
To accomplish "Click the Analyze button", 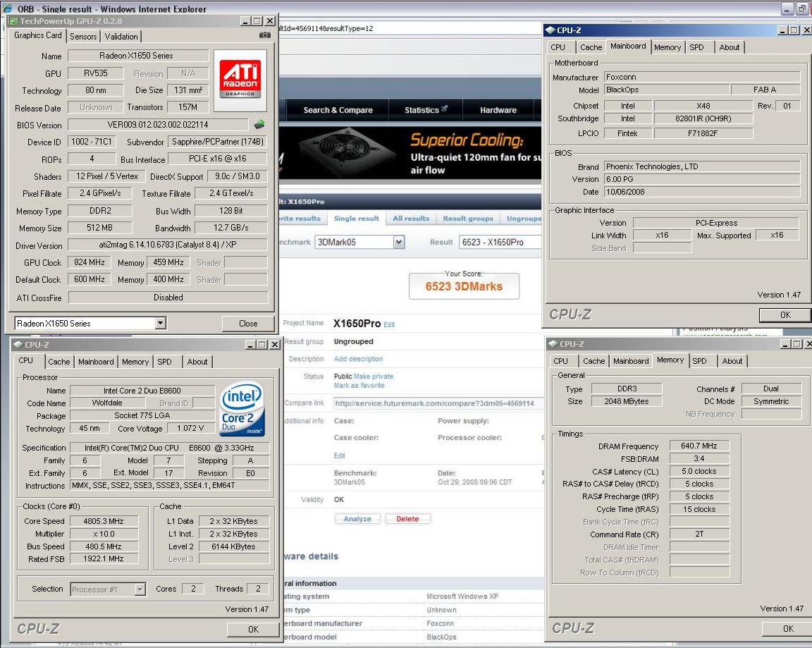I will [x=357, y=519].
